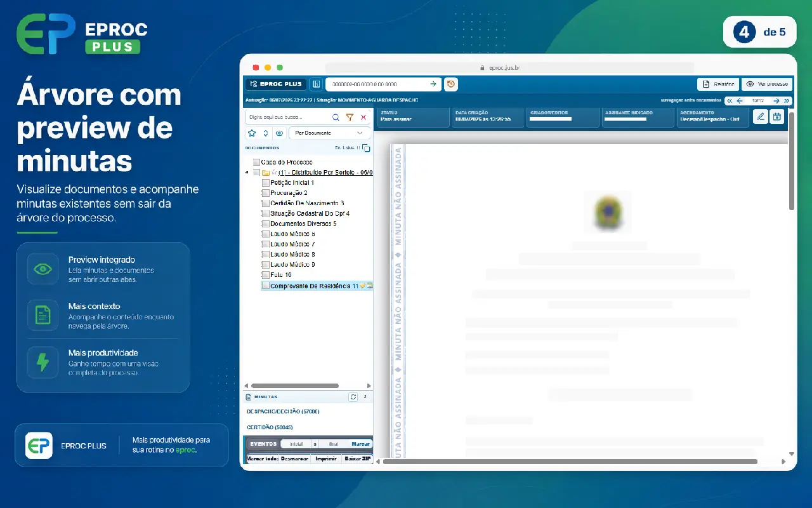The height and width of the screenshot is (508, 812).
Task: Open document Laudo Médico 7
Action: click(292, 244)
